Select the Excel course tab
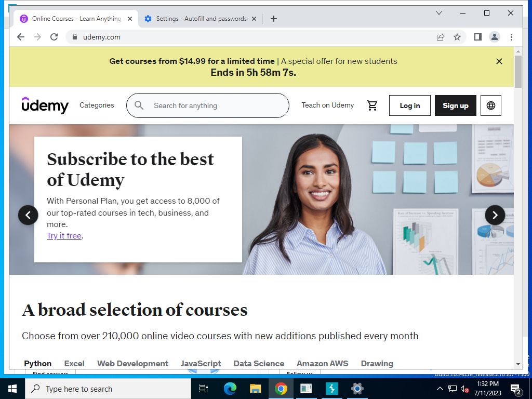This screenshot has width=532, height=399. pos(74,363)
